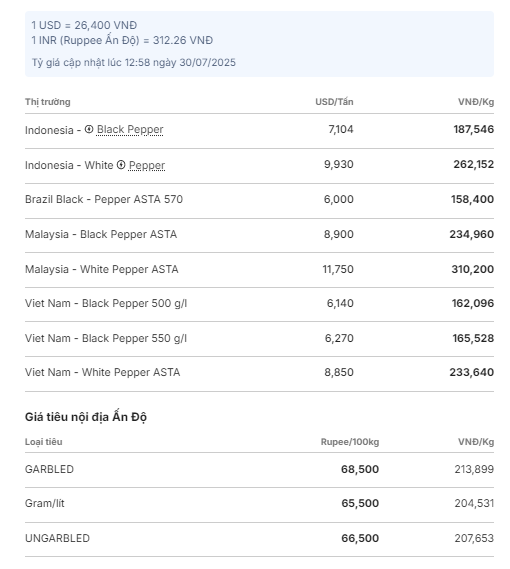The height and width of the screenshot is (569, 510).
Task: Click the VNĐ/Kg header of market table
Action: [x=476, y=102]
